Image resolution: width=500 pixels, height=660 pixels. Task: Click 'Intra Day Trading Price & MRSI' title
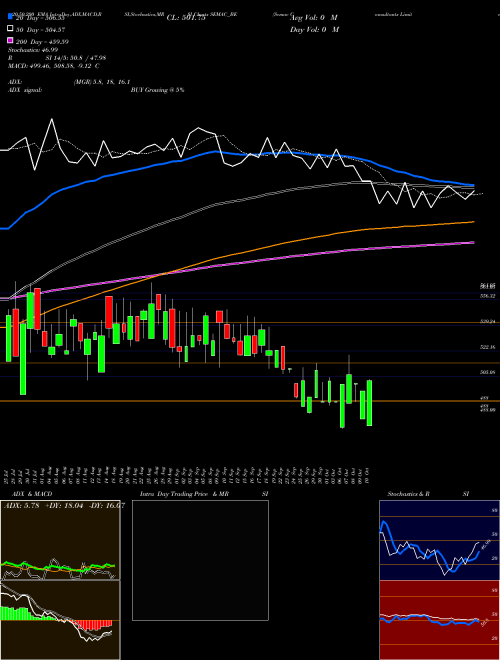click(204, 494)
